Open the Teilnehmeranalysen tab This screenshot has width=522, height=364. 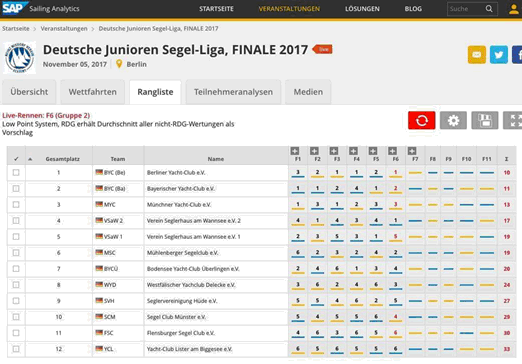pyautogui.click(x=233, y=92)
